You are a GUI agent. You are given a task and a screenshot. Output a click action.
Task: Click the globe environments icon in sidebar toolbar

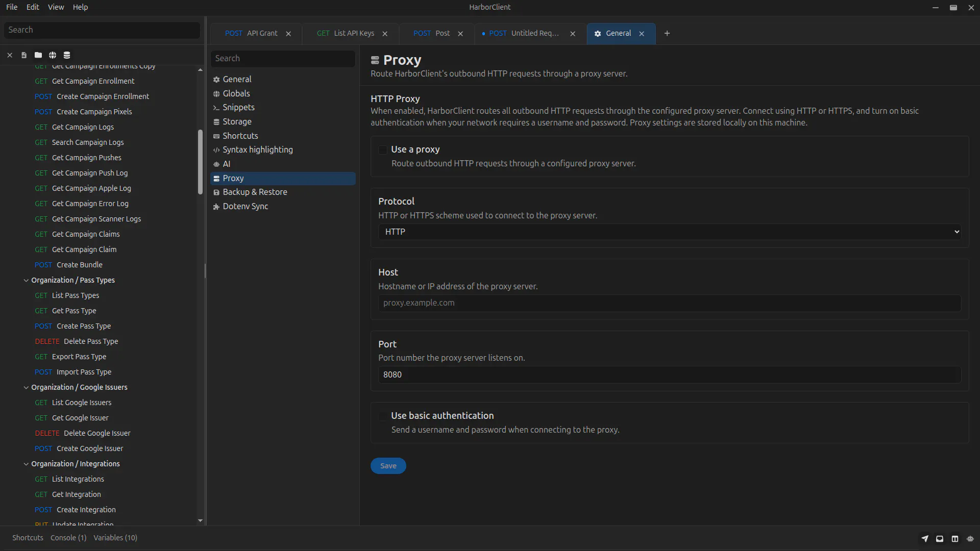coord(53,55)
